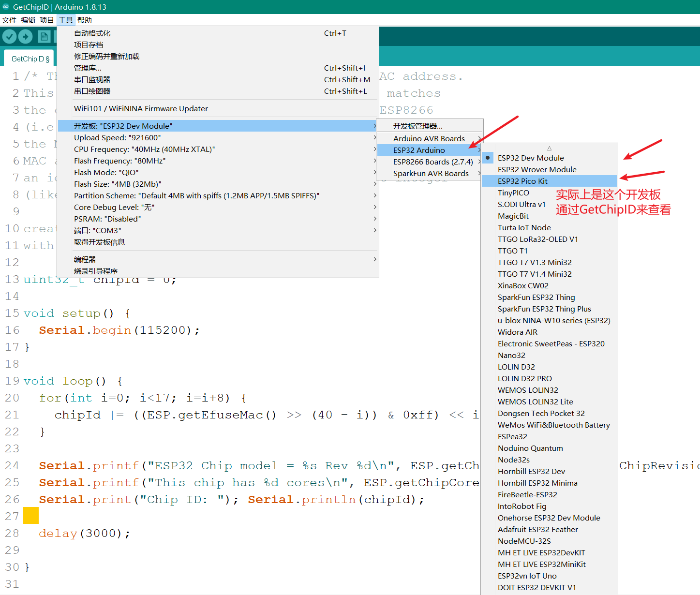Open 串口监视器 serial monitor
700x595 pixels.
(218, 79)
